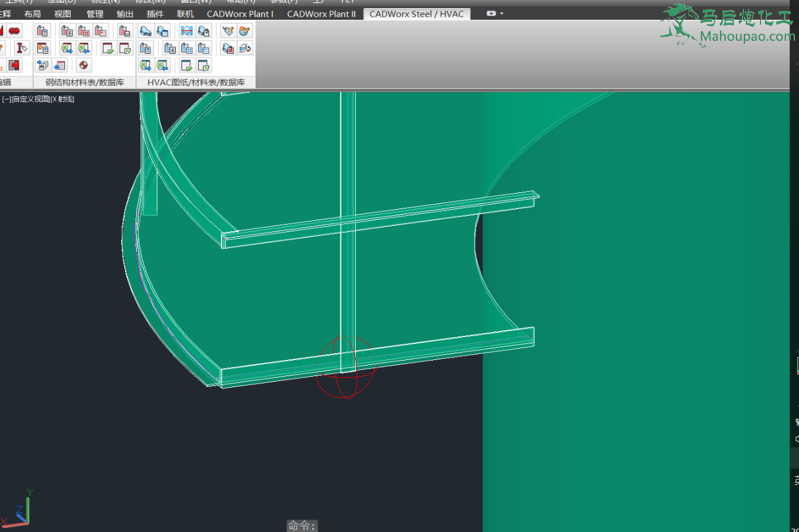The height and width of the screenshot is (532, 799).
Task: Click the HVAC duct with window icon
Action: (x=162, y=30)
